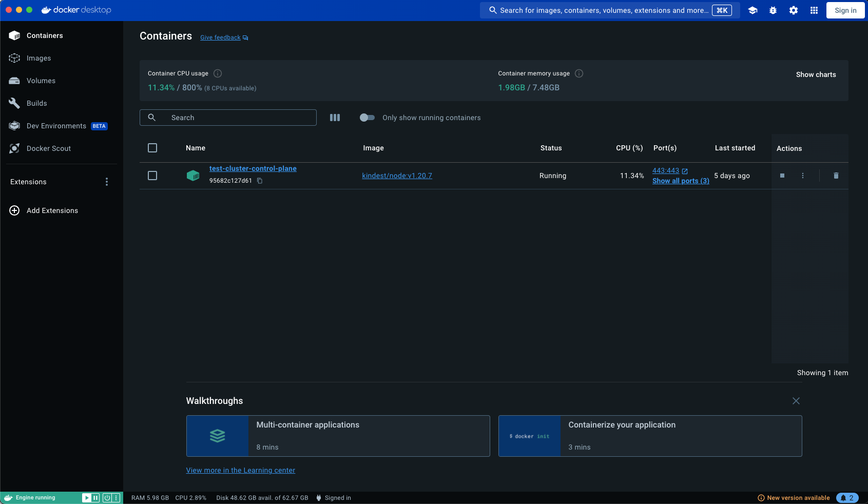Show info about Container CPU usage
This screenshot has width=868, height=504.
point(218,73)
